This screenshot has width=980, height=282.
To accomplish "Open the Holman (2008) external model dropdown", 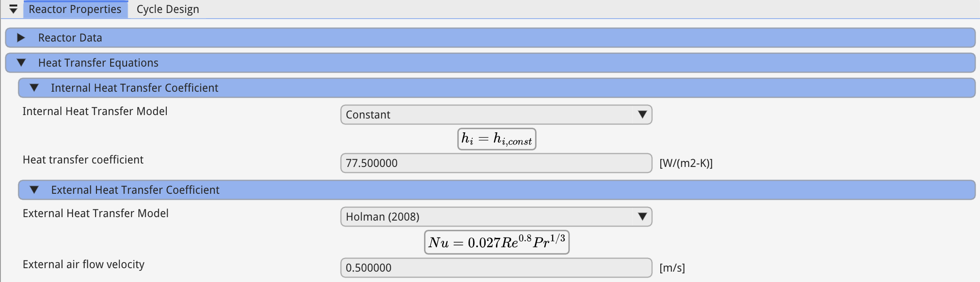I will [x=496, y=217].
